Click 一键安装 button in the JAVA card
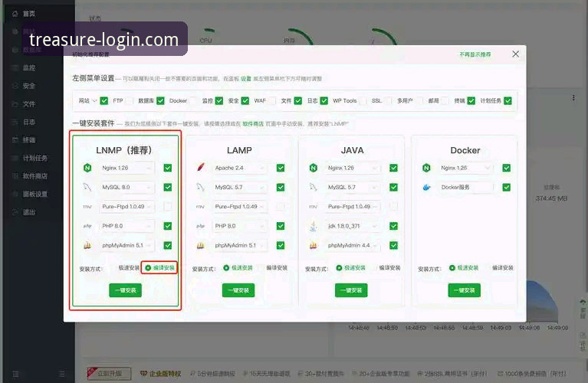Viewport: 588px width, 383px height. coord(351,290)
